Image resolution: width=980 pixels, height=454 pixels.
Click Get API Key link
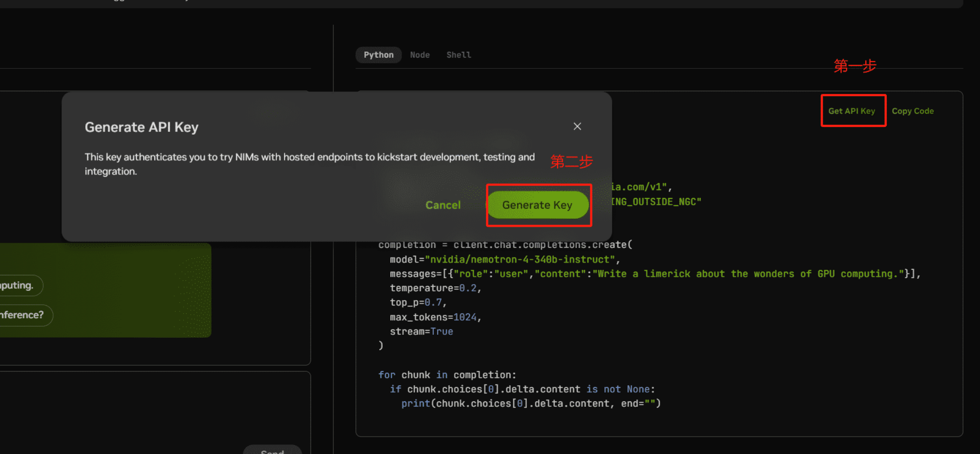(852, 111)
